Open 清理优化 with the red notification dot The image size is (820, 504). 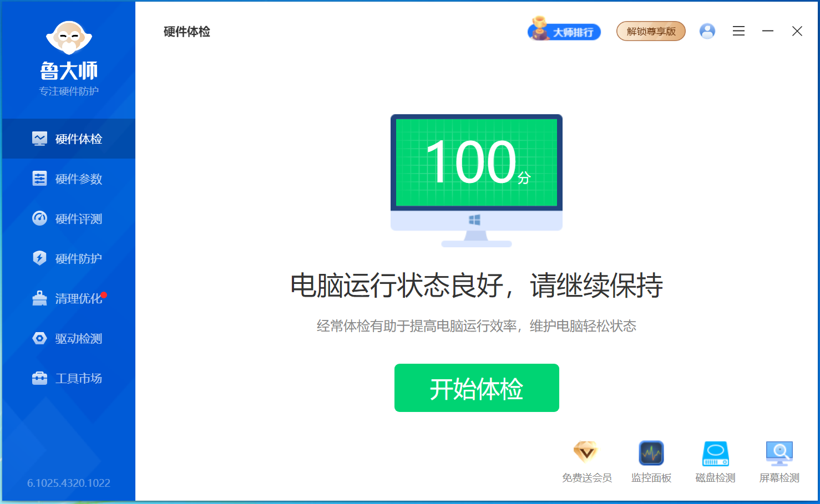pos(68,298)
